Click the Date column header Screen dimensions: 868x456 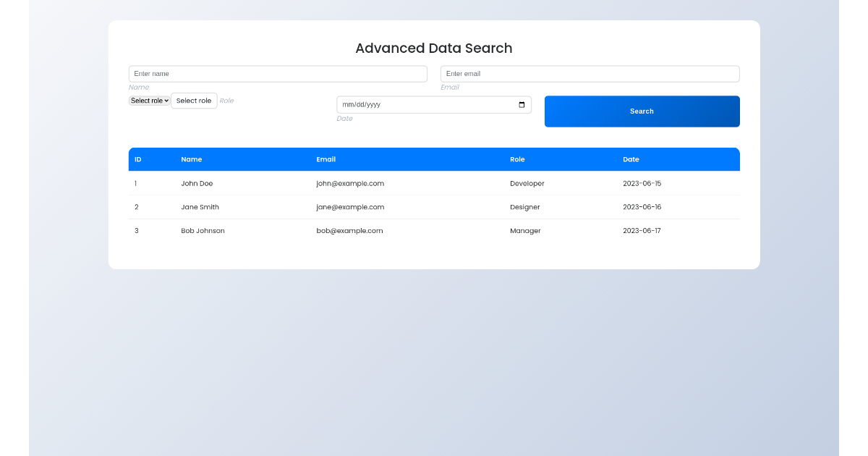coord(631,159)
